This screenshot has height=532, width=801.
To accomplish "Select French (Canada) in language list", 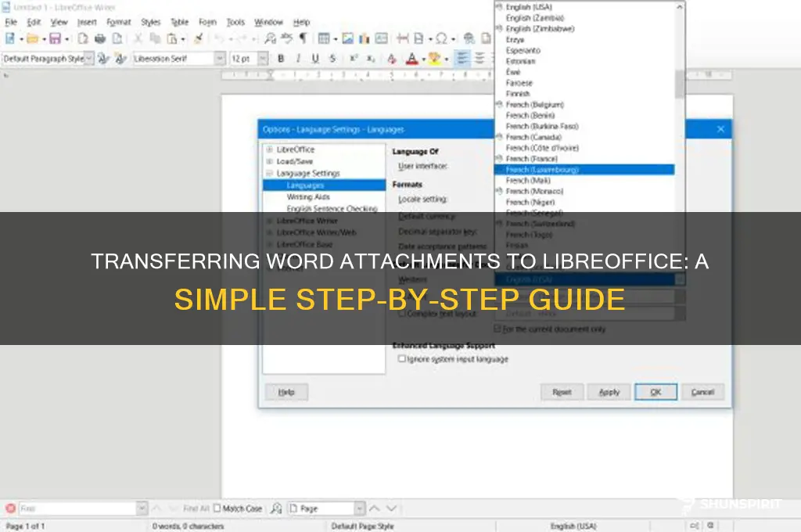I will click(533, 137).
